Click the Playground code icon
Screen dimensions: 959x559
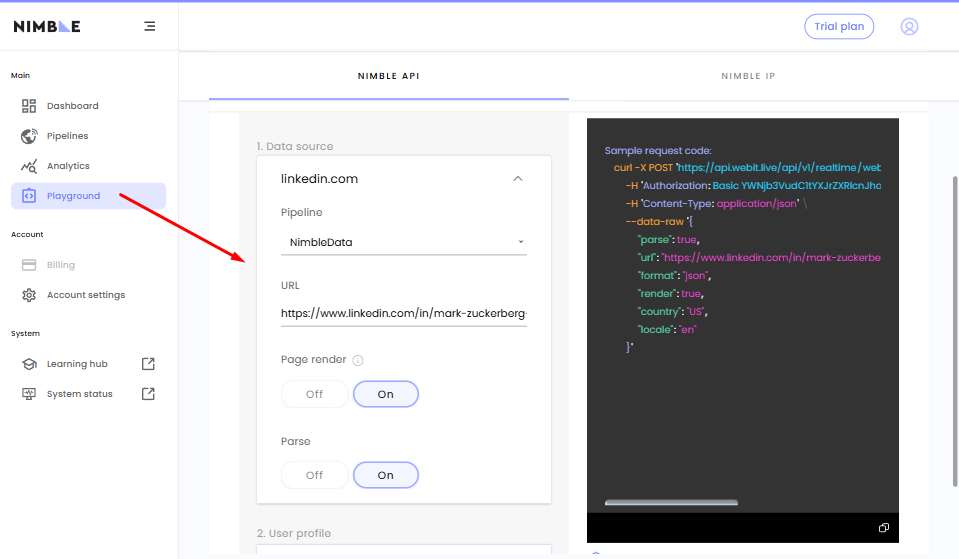(x=29, y=196)
